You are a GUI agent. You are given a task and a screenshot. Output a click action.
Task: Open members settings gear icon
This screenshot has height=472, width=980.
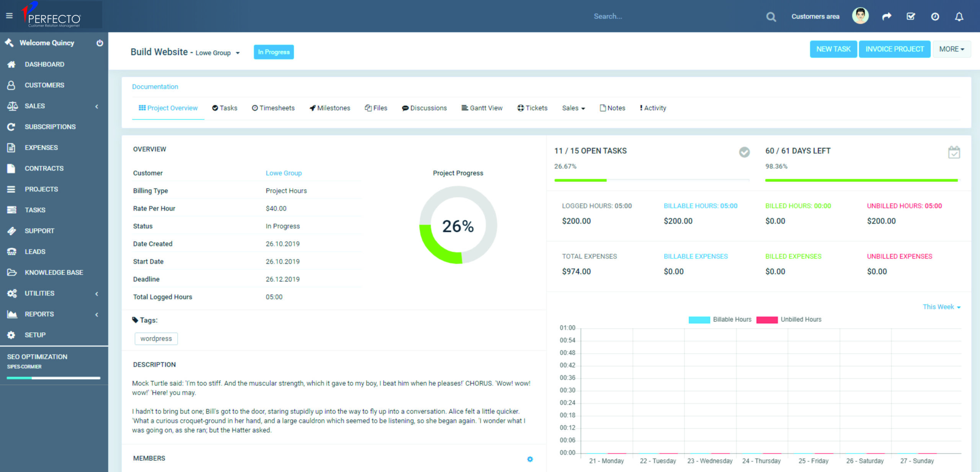[530, 459]
